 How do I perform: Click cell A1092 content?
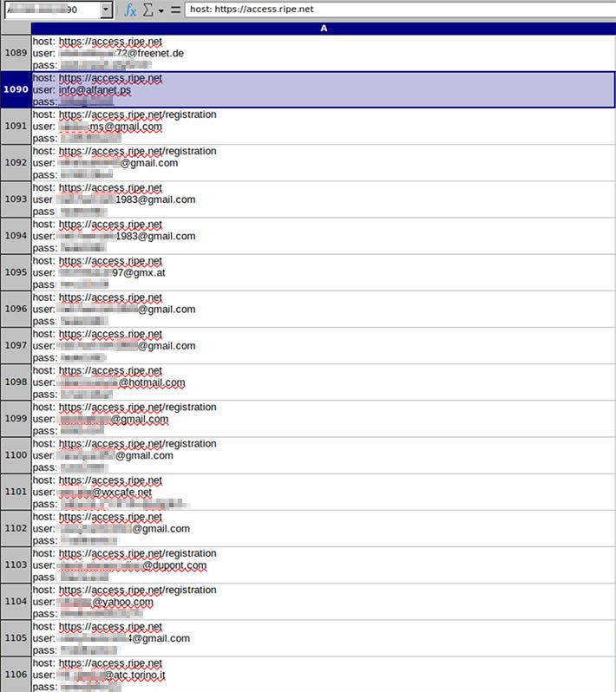click(x=324, y=163)
